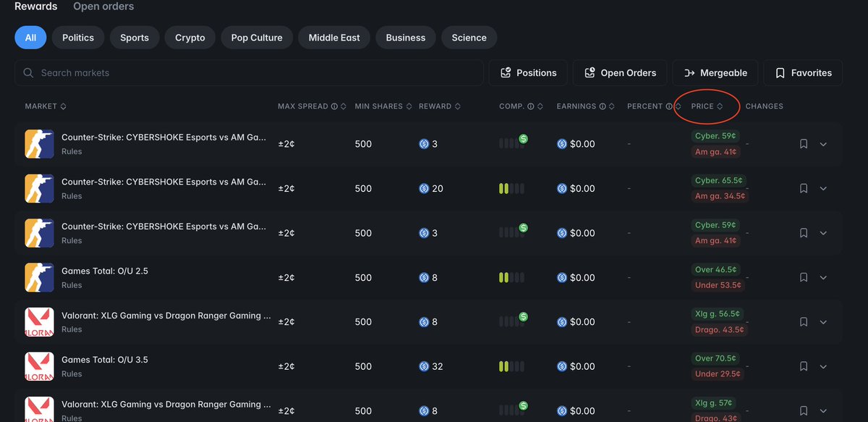Sort by MARKET column arrows
The image size is (868, 422).
tap(64, 106)
